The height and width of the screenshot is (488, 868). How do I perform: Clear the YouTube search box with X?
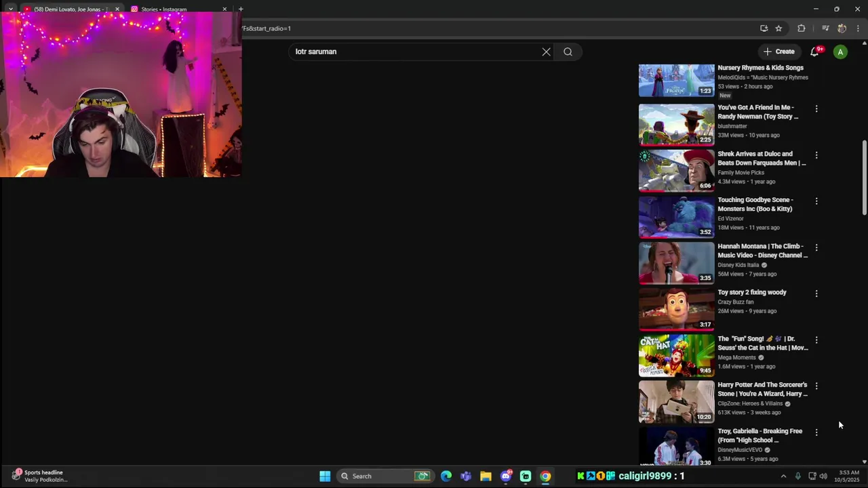(546, 52)
